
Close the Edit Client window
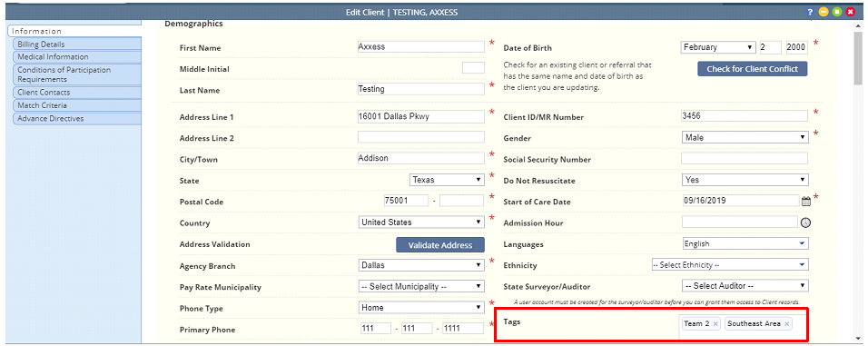pyautogui.click(x=850, y=12)
